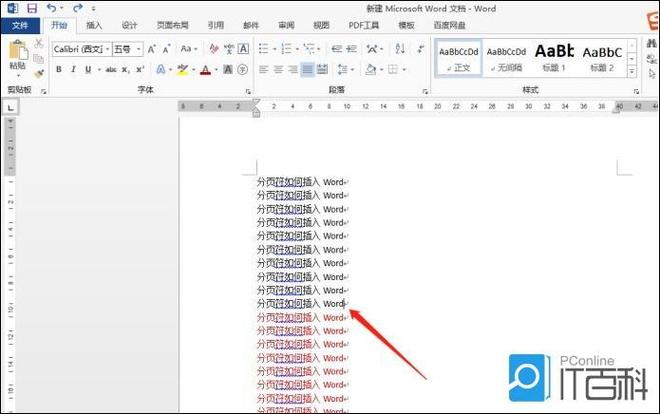Viewport: 660px width, 414px height.
Task: Decrease paragraph indent
Action: (x=337, y=49)
